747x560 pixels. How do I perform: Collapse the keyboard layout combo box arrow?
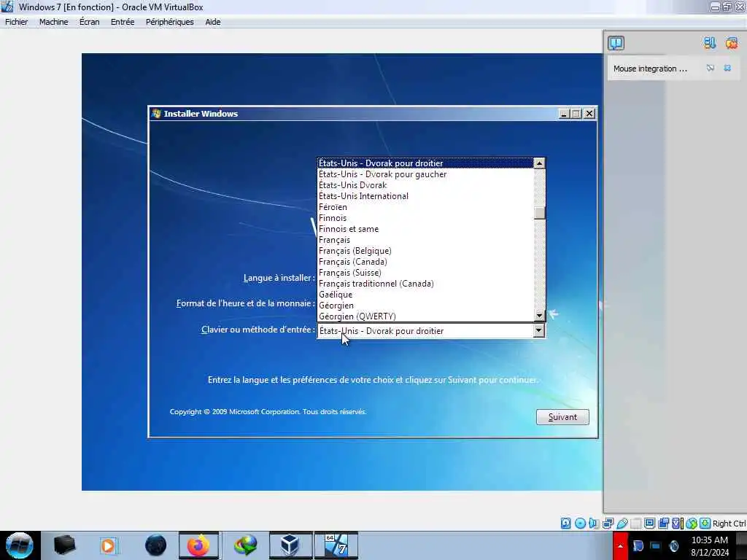tap(539, 330)
